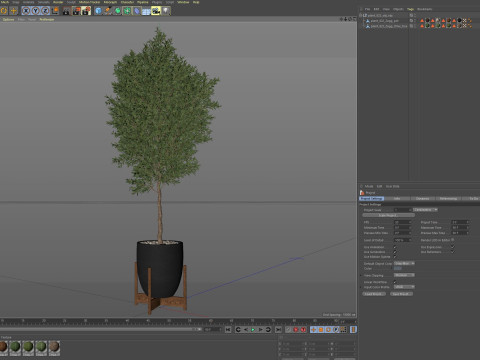Click the Color swatch in project settings
Viewport: 480px width, 360px height.
click(x=398, y=268)
